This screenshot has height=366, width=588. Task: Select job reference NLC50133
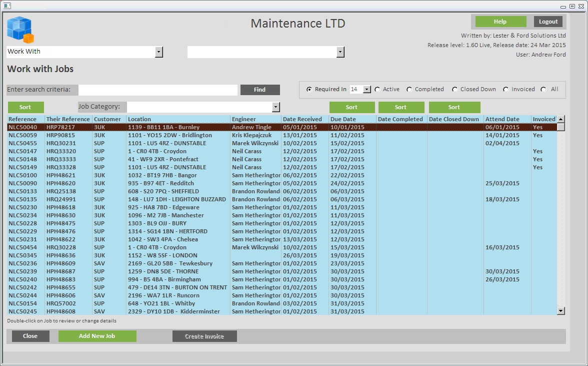tap(23, 191)
